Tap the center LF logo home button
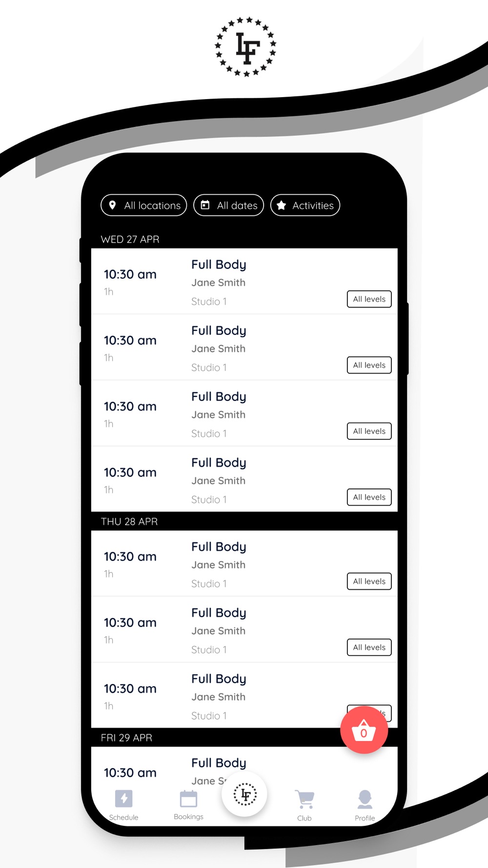 click(244, 794)
